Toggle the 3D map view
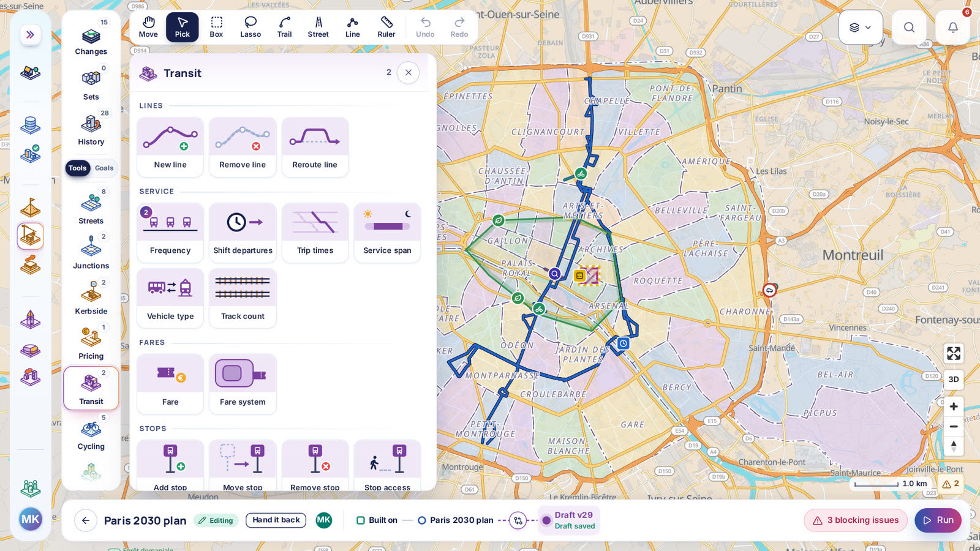The height and width of the screenshot is (551, 980). pos(954,380)
